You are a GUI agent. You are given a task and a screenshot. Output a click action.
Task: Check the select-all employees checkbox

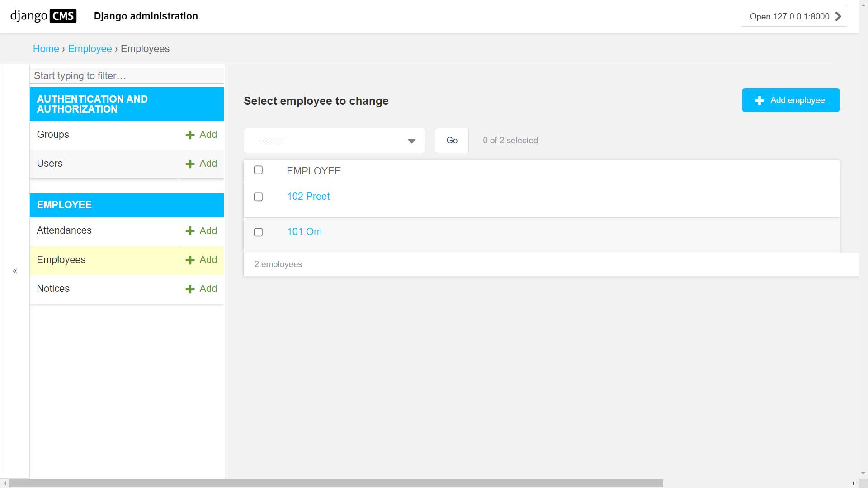tap(259, 170)
